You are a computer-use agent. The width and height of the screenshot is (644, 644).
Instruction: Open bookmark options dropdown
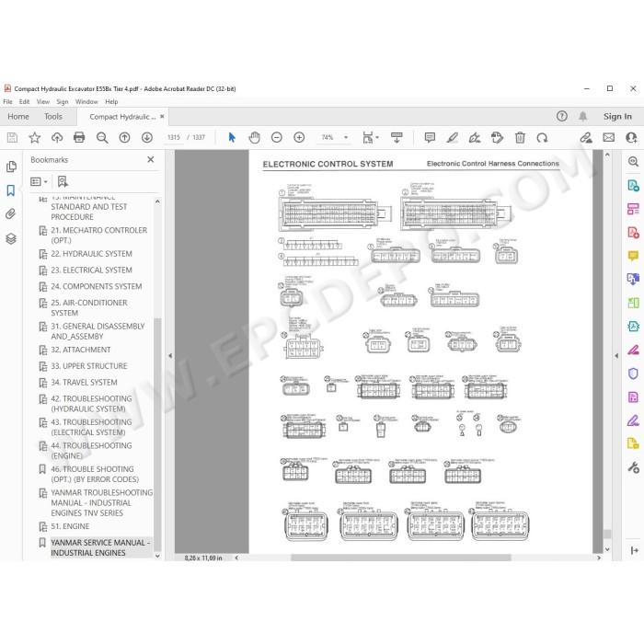[x=40, y=181]
